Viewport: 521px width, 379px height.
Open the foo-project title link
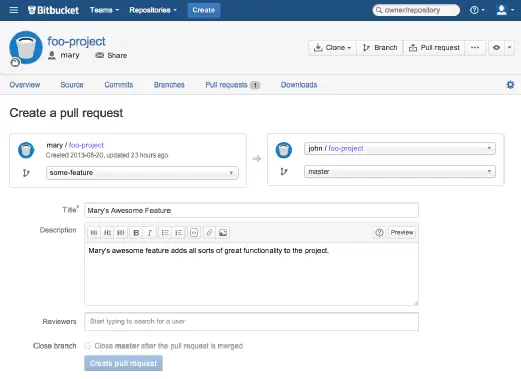coord(76,41)
